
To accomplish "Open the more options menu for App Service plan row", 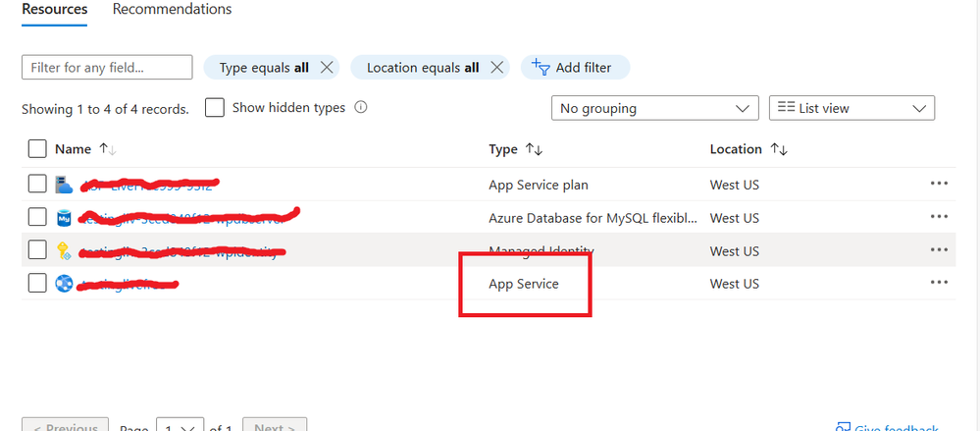I will point(939,184).
